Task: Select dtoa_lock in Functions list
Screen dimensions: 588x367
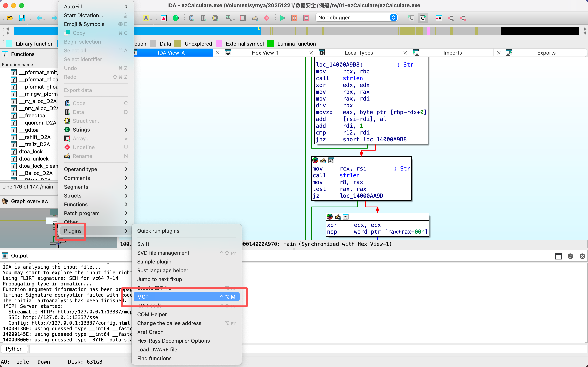Action: pos(31,152)
